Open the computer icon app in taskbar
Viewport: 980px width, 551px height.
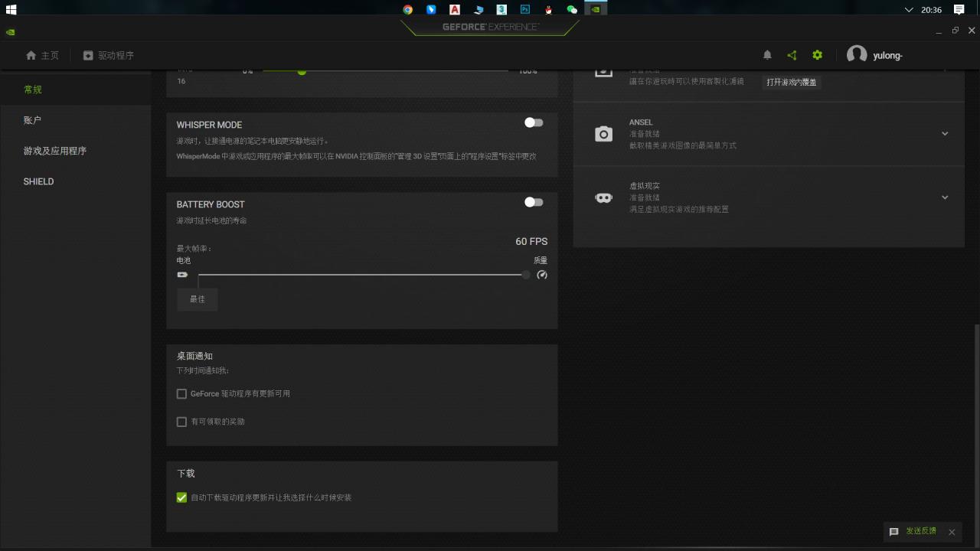[x=479, y=9]
